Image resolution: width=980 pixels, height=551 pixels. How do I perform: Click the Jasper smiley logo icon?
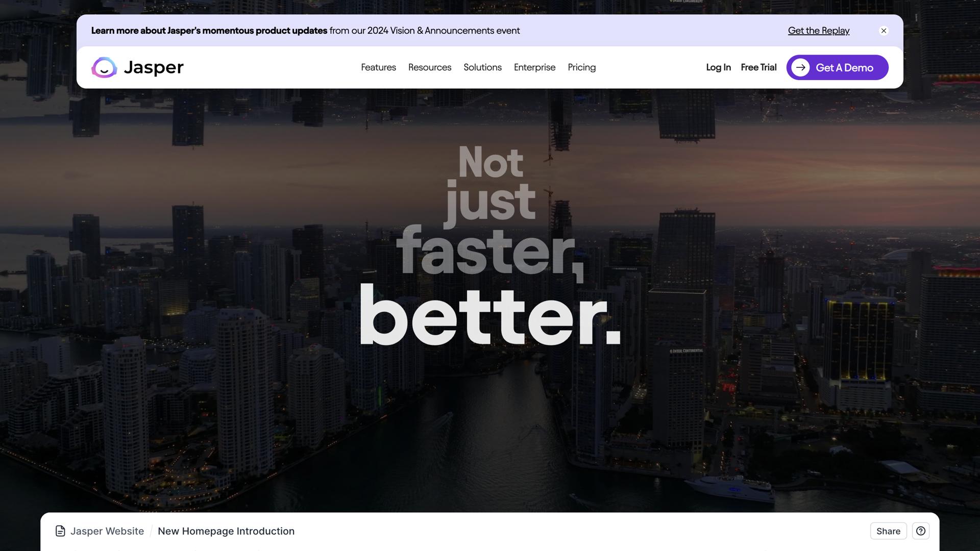pyautogui.click(x=104, y=67)
